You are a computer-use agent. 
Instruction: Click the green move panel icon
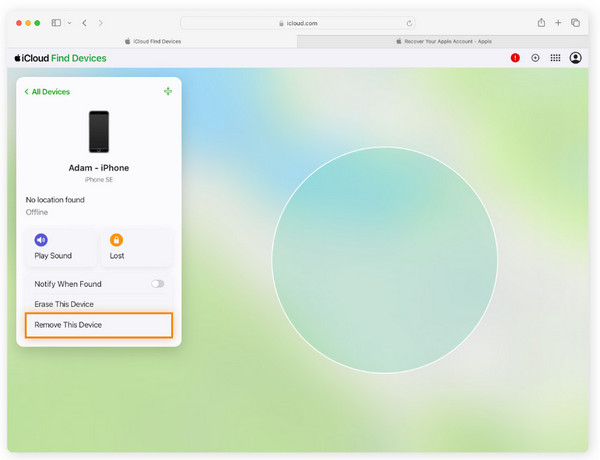pos(168,91)
